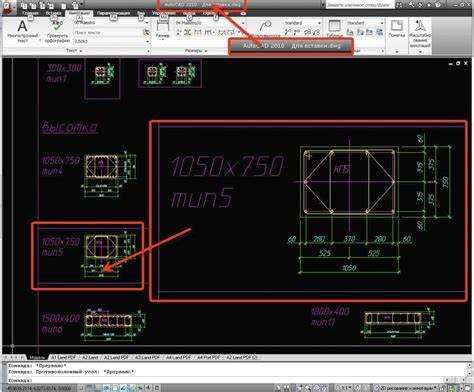The width and height of the screenshot is (474, 392).
Task: Insert a Table from the ribbon
Action: [334, 29]
